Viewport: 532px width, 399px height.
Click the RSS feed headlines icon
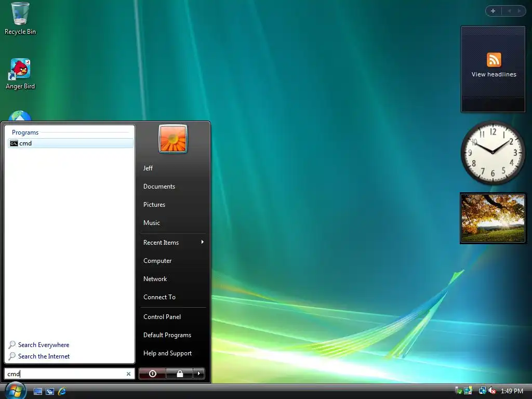494,60
